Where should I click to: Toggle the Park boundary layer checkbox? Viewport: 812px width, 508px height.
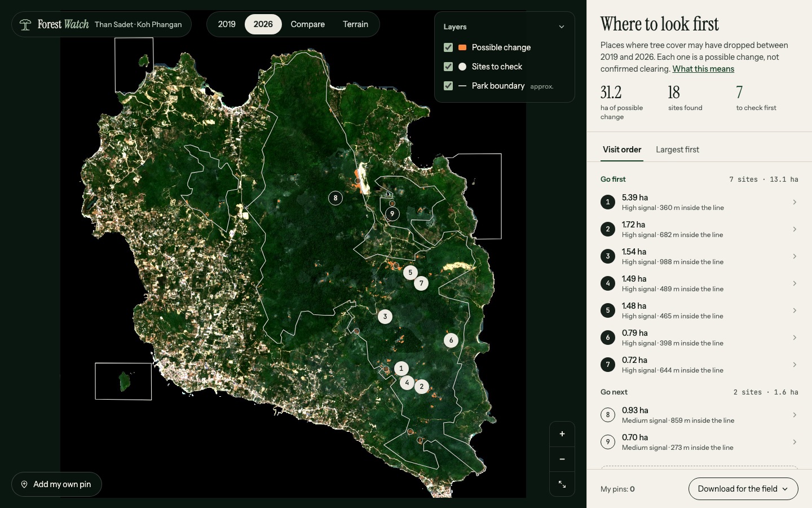[448, 86]
